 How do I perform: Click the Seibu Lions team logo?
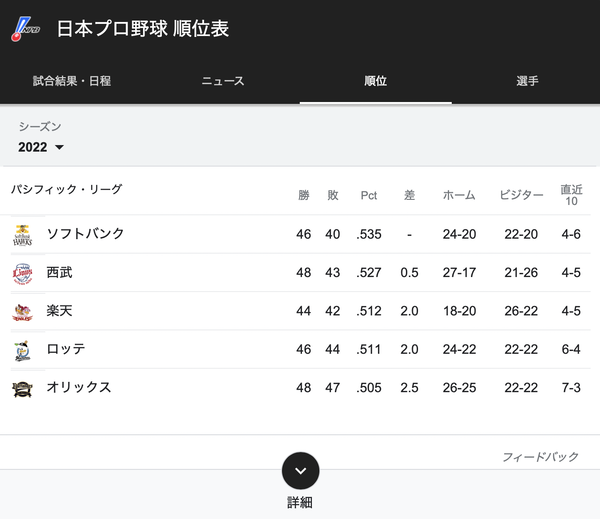(23, 274)
